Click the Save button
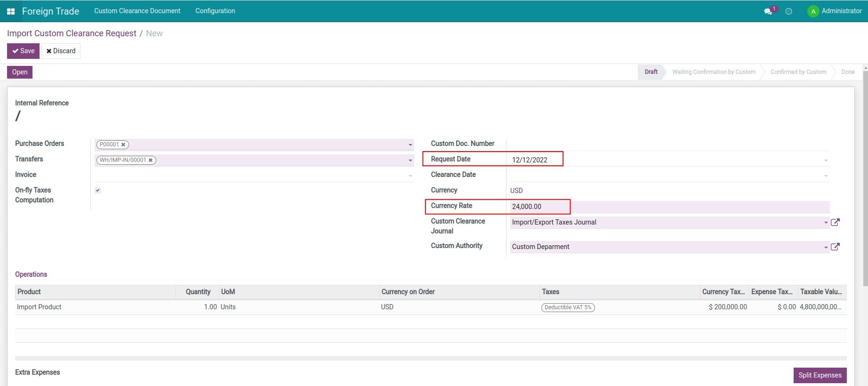This screenshot has width=868, height=386. (x=23, y=51)
